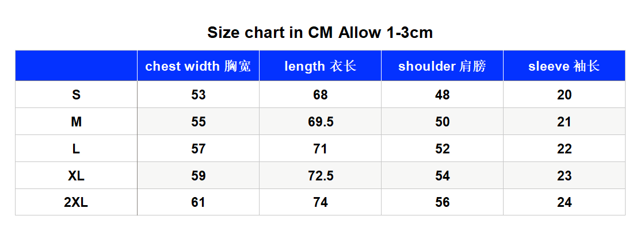Select the S size row label
644x235 pixels.
[x=76, y=95]
